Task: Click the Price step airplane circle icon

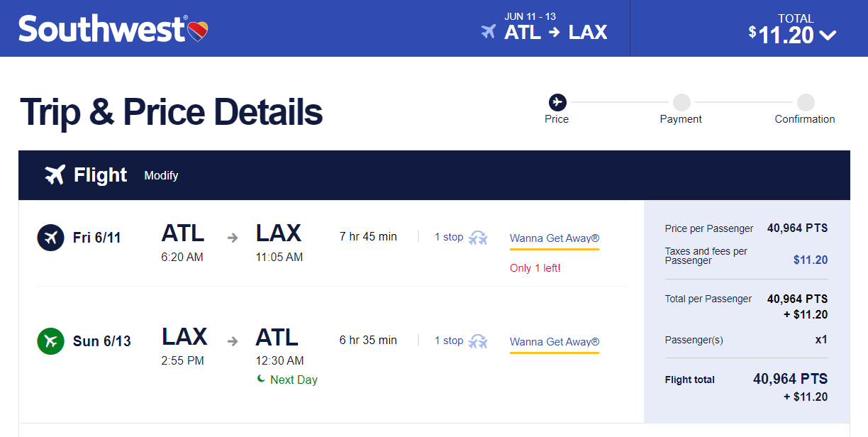Action: point(557,102)
